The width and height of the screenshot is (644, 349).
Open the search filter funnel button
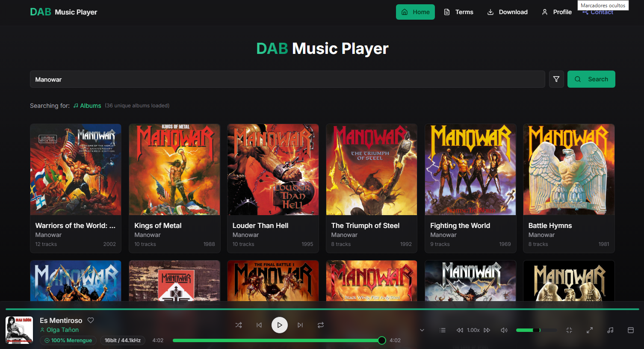coord(556,79)
